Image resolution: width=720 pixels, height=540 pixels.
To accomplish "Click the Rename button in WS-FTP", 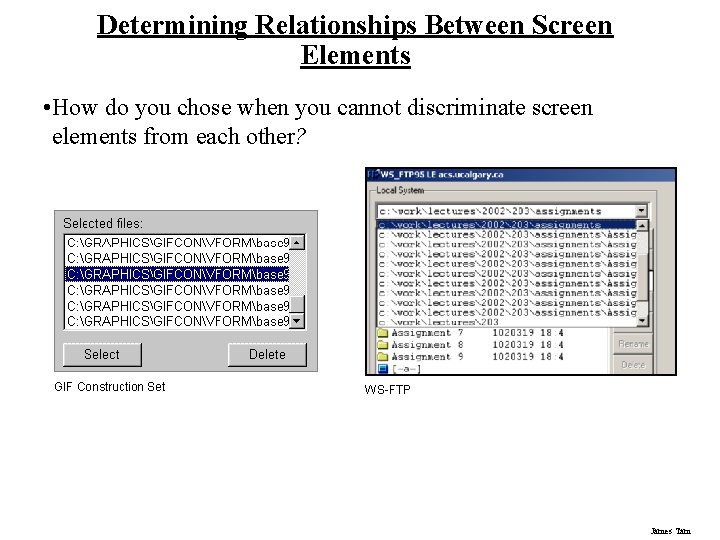I will click(633, 344).
